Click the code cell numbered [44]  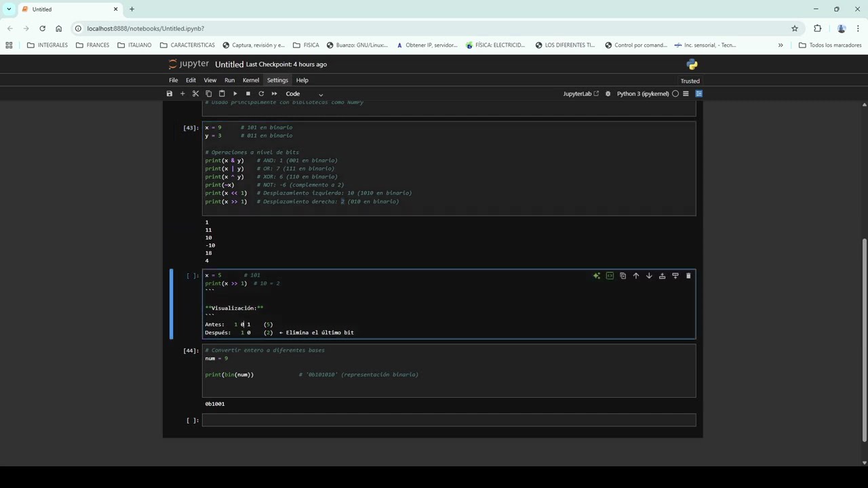[449, 371]
